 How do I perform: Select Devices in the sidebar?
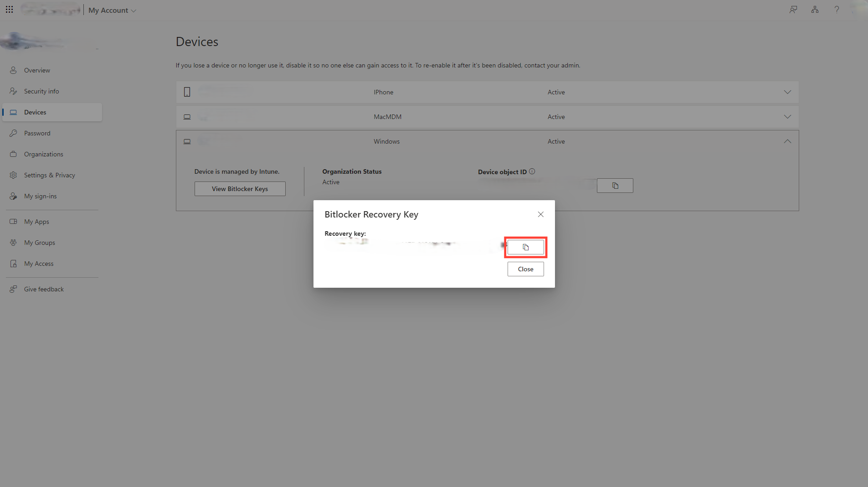click(x=35, y=112)
